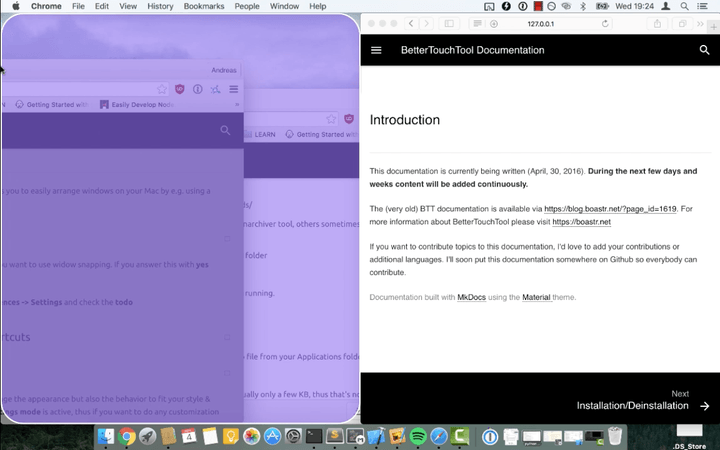The height and width of the screenshot is (450, 720).
Task: Open Safari's Share button
Action: pyautogui.click(x=657, y=23)
